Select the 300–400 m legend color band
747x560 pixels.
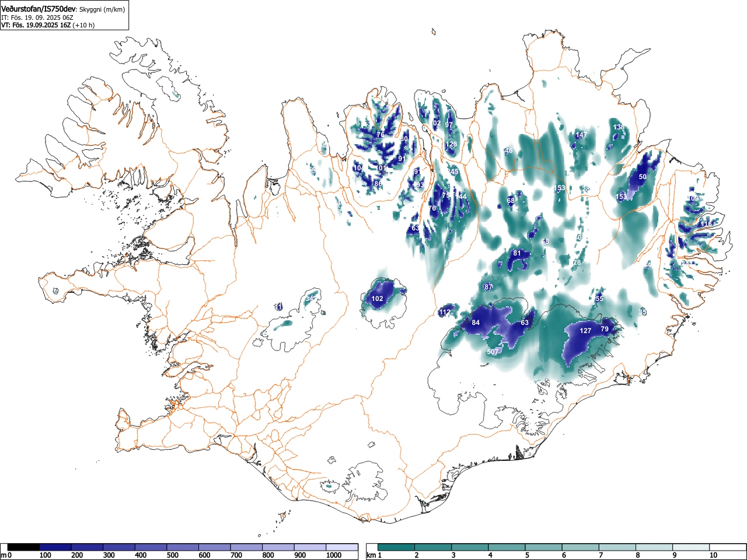119,547
